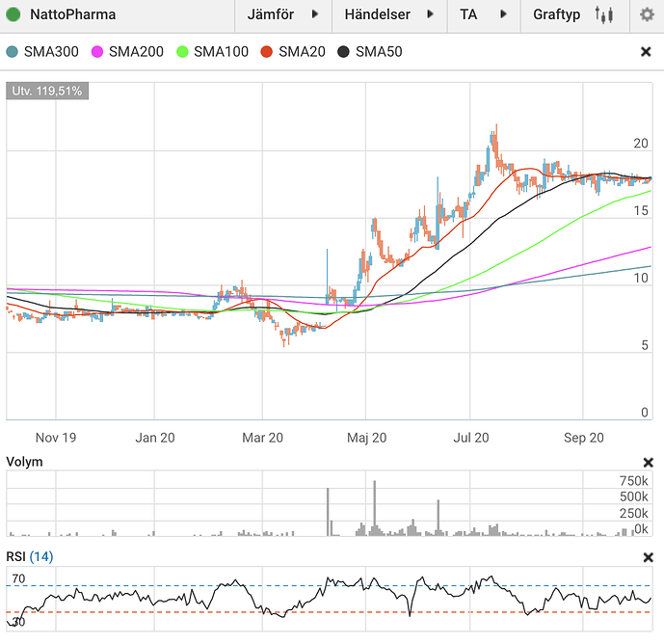The image size is (664, 644).
Task: Toggle the SMA20 red color dot
Action: coord(266,52)
